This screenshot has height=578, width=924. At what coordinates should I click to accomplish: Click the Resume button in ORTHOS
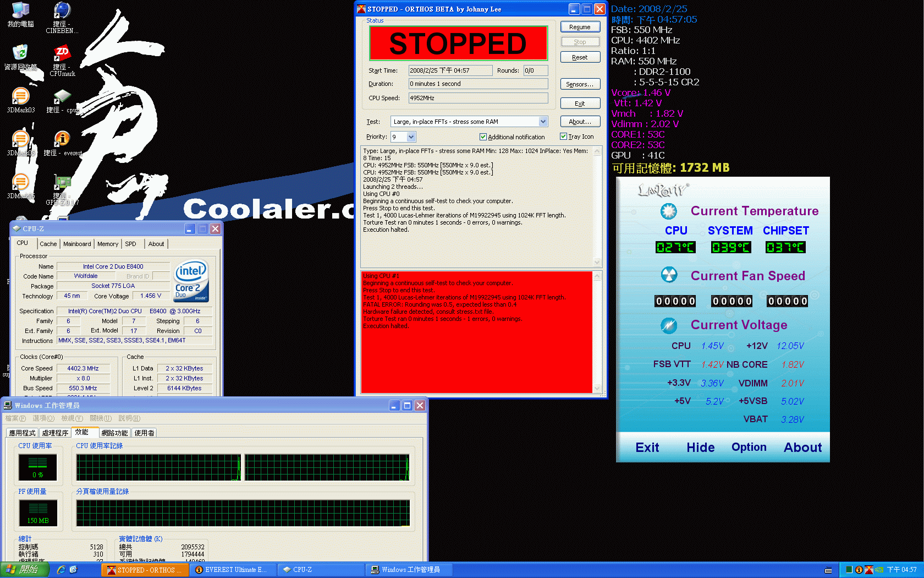tap(580, 27)
